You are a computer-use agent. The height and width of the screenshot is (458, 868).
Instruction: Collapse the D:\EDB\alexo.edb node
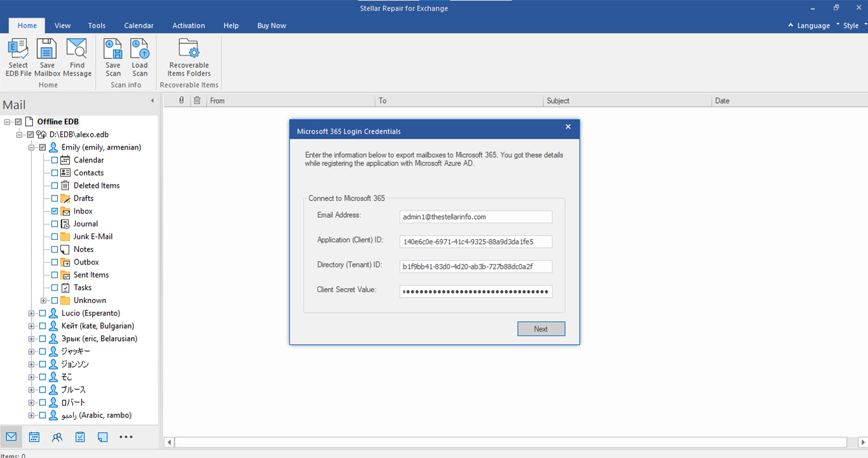point(19,135)
